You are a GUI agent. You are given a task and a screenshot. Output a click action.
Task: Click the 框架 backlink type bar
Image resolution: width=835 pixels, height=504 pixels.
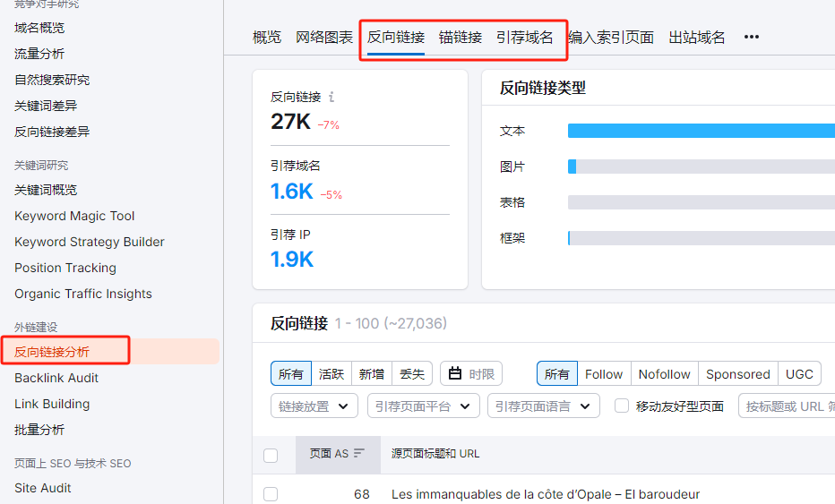(702, 238)
